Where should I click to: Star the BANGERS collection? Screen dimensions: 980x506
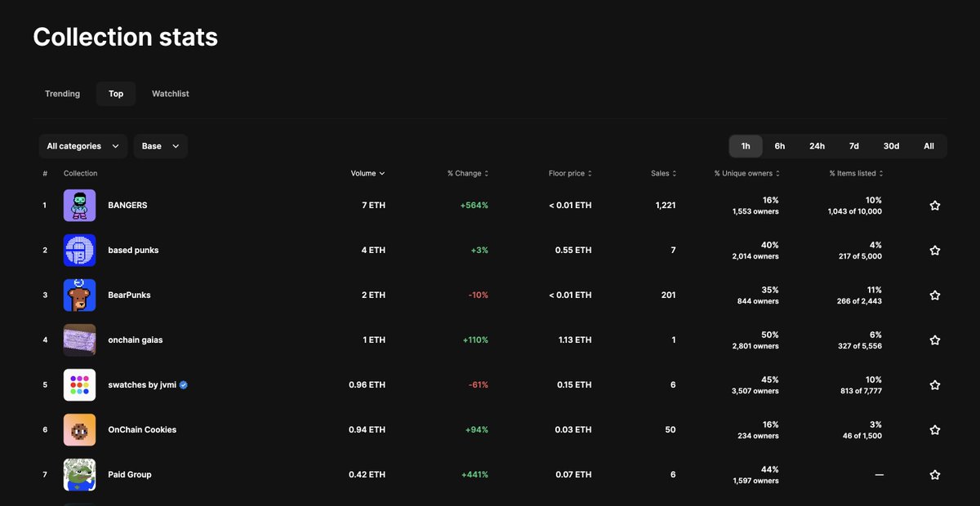935,206
